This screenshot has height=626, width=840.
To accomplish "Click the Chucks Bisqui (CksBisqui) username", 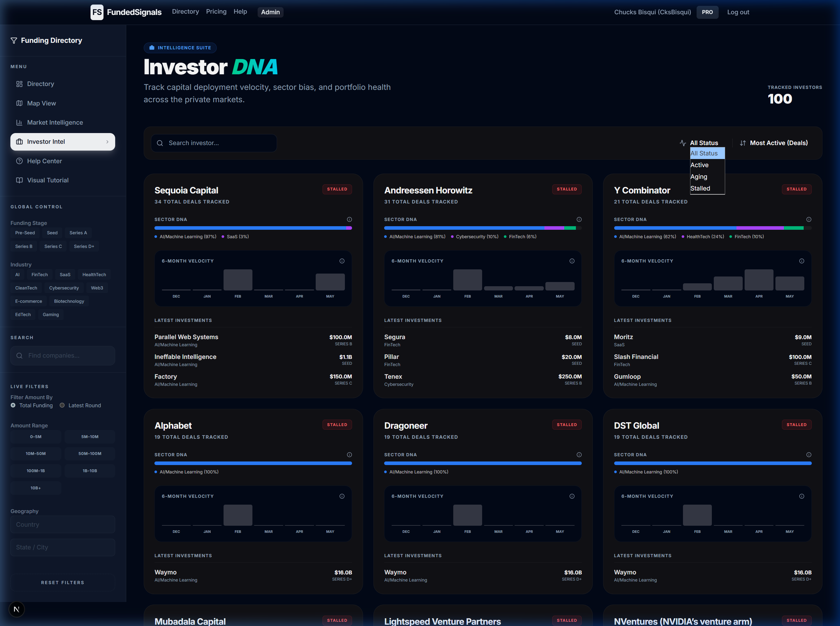I will (652, 12).
